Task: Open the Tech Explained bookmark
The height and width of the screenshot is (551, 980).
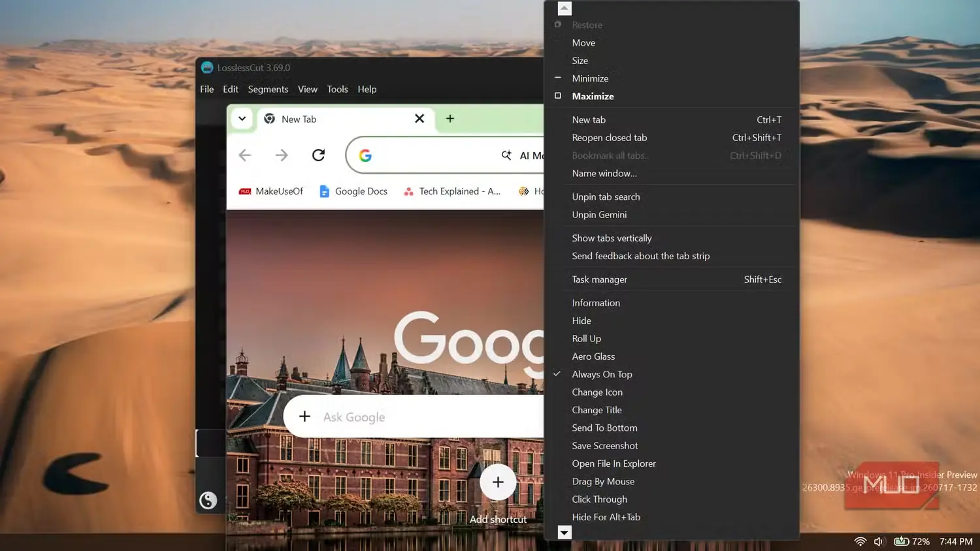Action: coord(452,191)
